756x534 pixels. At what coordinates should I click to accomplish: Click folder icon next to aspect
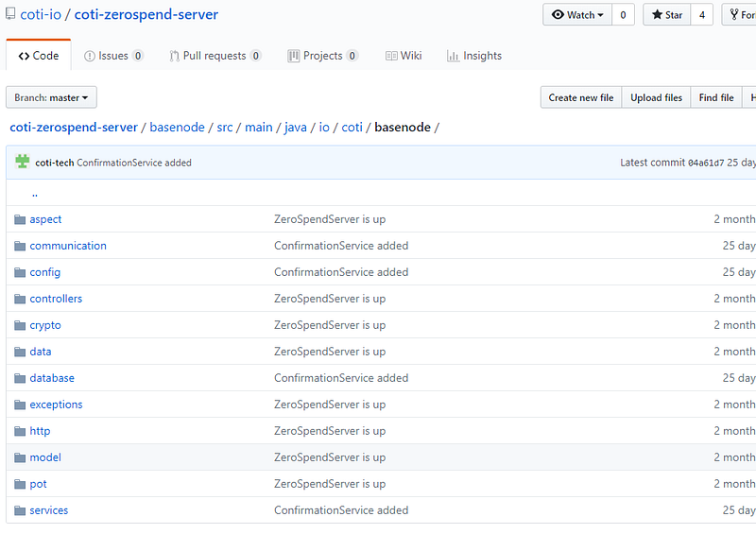(20, 219)
